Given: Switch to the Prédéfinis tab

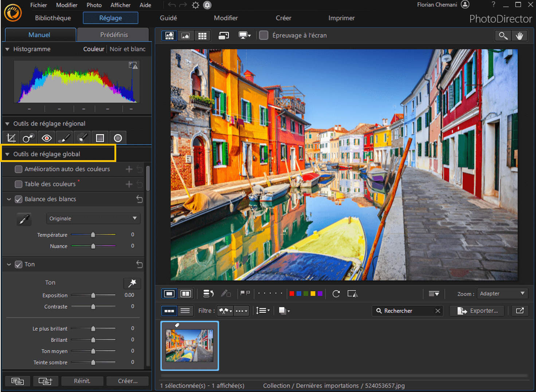Looking at the screenshot, I should (x=113, y=35).
